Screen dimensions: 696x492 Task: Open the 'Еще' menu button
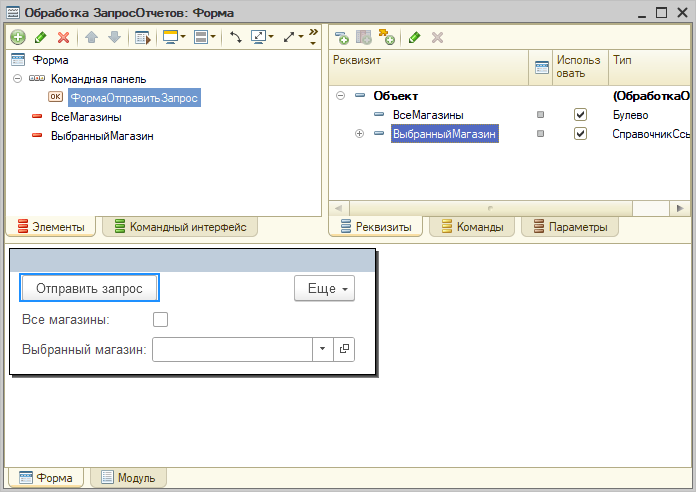coord(324,288)
